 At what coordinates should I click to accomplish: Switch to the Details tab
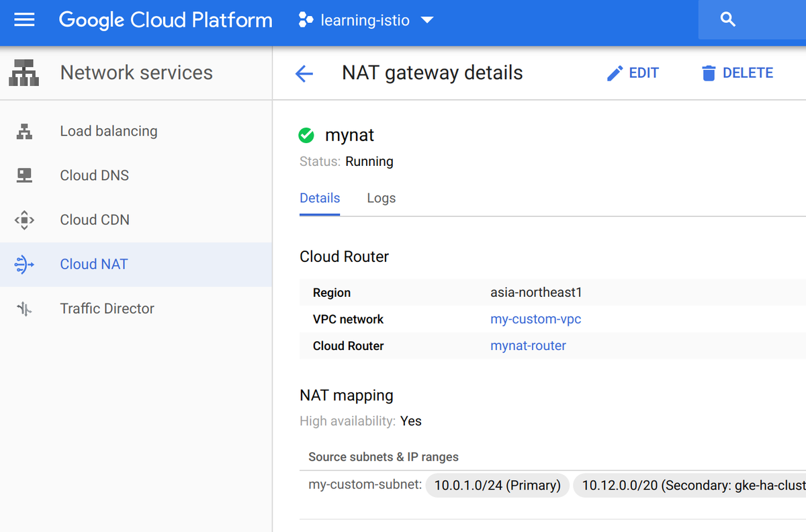coord(320,198)
